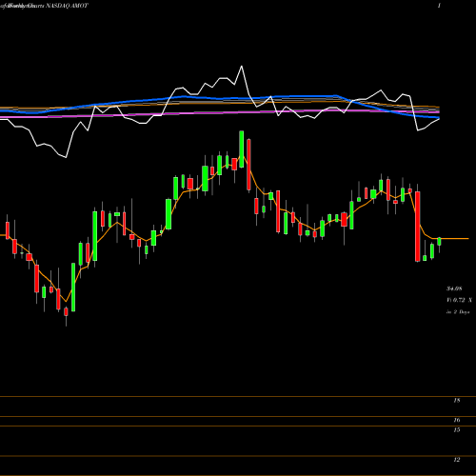This screenshot has width=476, height=476.
Task: Click the axis label 16
Action: (x=457, y=420)
